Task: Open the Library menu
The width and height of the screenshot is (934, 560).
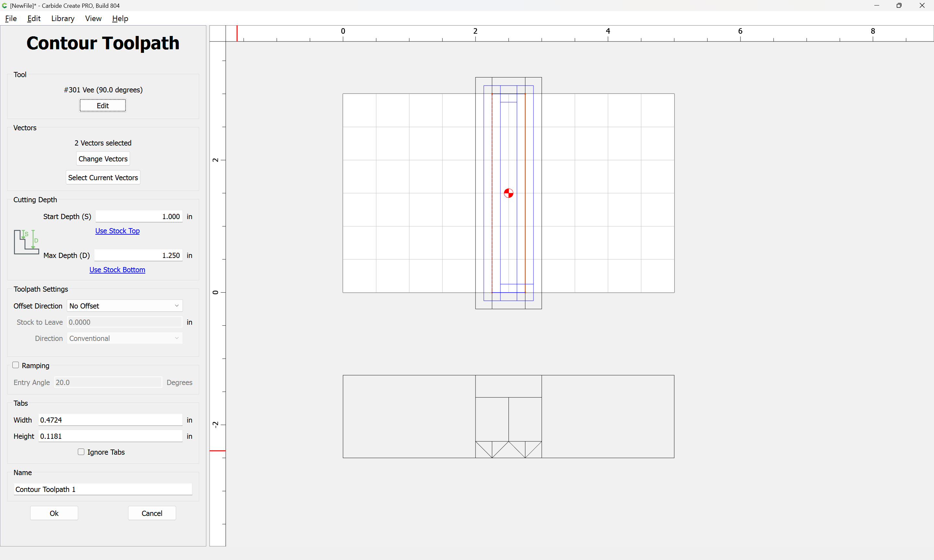Action: [x=63, y=18]
